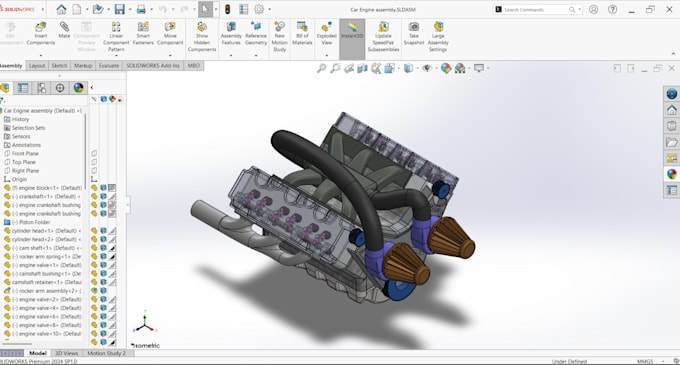
Task: Change appearance swatch of cam shaft<1>
Action: [x=112, y=248]
